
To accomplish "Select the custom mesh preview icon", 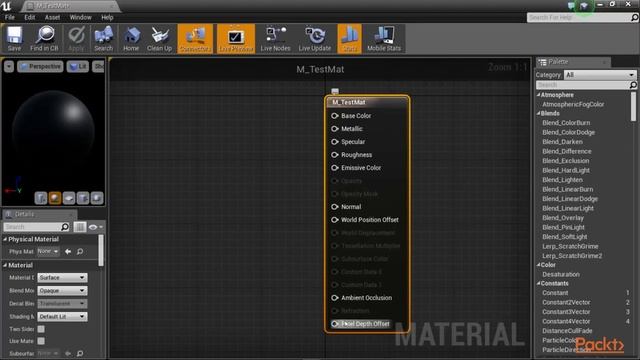I will click(x=97, y=198).
